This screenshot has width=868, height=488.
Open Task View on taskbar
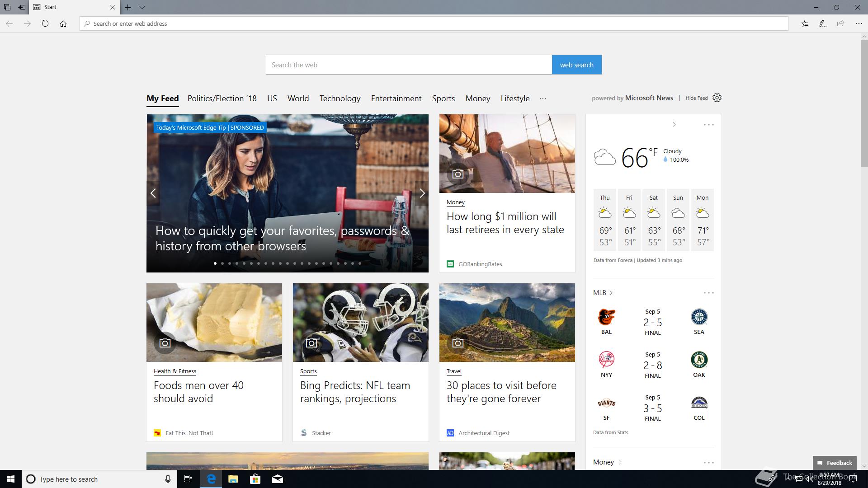click(188, 479)
